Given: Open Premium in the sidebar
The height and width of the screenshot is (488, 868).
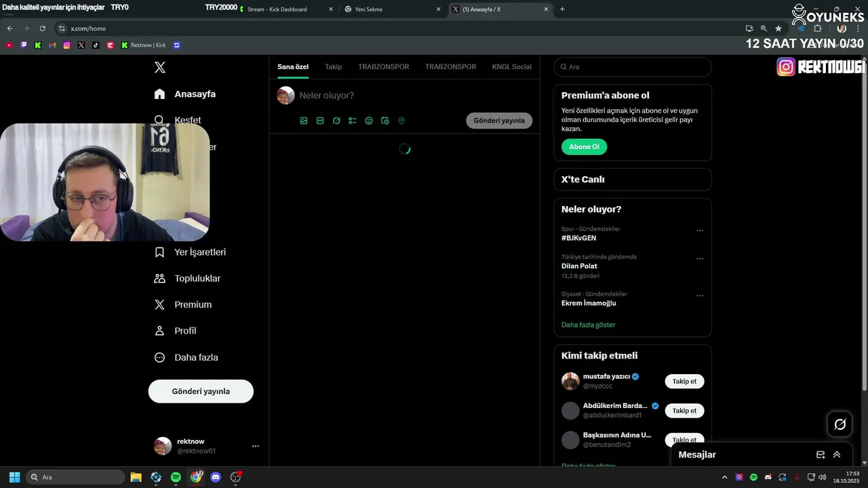Looking at the screenshot, I should pyautogui.click(x=183, y=305).
